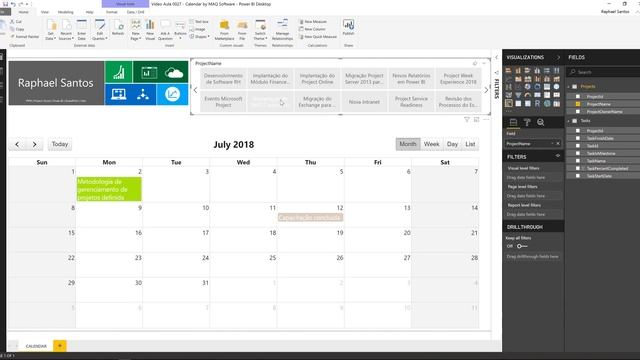Image resolution: width=640 pixels, height=360 pixels.
Task: Check TaskName field checkbox
Action: [578, 161]
